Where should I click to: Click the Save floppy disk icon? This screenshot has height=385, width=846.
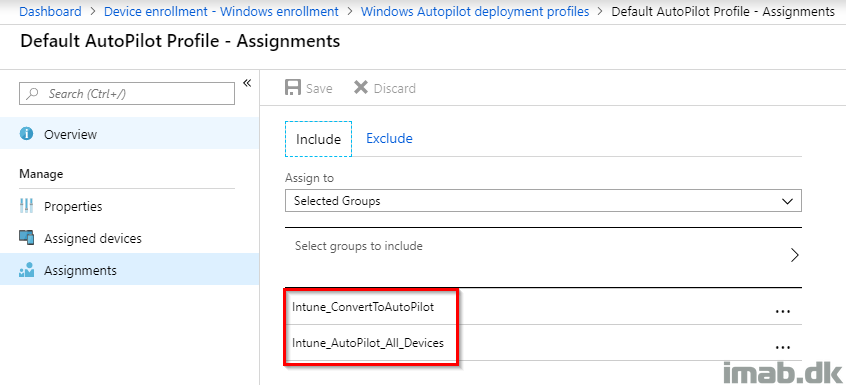click(x=293, y=88)
